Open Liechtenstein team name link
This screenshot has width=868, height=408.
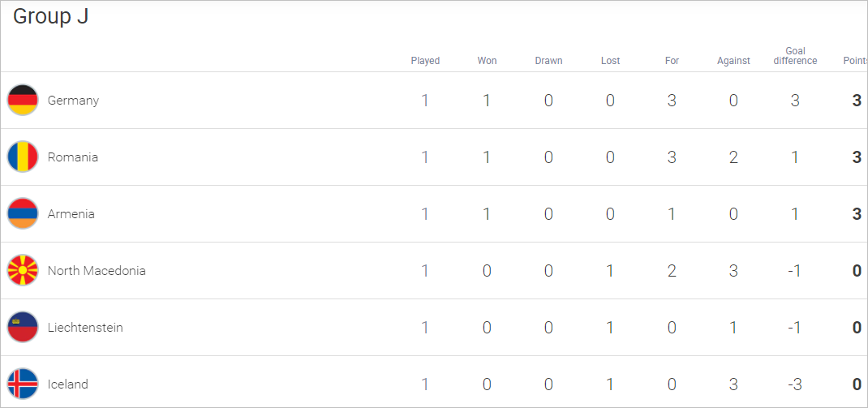point(85,327)
